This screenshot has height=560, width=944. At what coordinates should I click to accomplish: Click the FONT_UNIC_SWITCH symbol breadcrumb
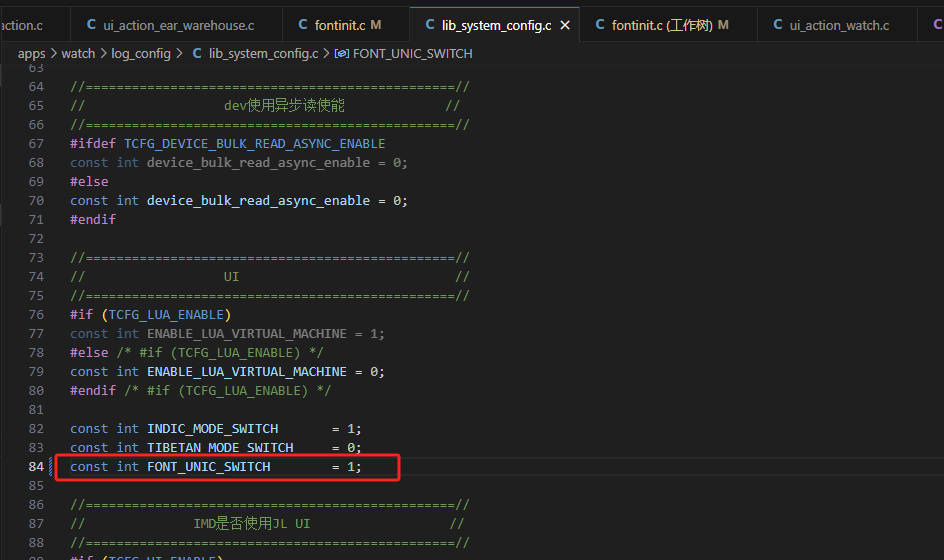coord(412,54)
